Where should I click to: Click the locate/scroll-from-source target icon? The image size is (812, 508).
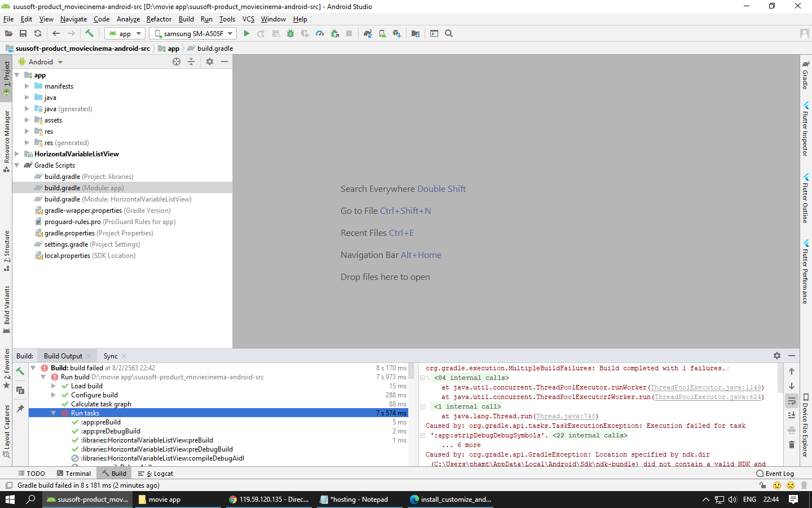point(176,62)
